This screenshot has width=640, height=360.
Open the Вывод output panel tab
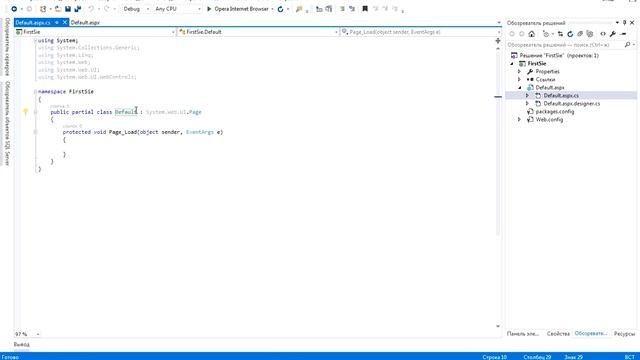[x=21, y=345]
